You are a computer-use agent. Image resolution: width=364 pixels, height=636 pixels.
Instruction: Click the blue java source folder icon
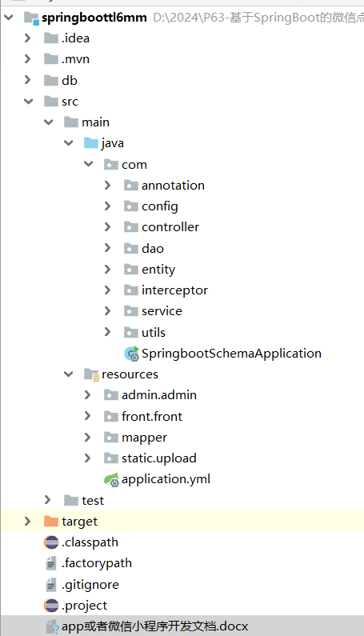click(91, 143)
